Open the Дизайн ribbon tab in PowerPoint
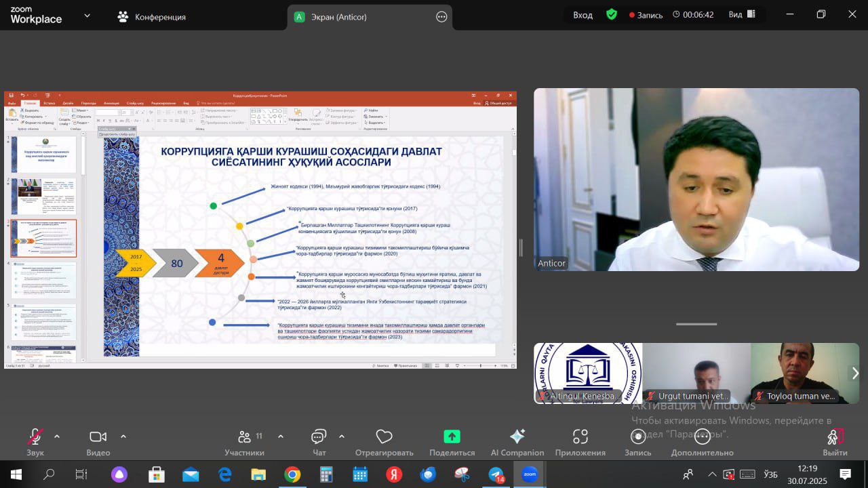The image size is (868, 488). pyautogui.click(x=68, y=103)
